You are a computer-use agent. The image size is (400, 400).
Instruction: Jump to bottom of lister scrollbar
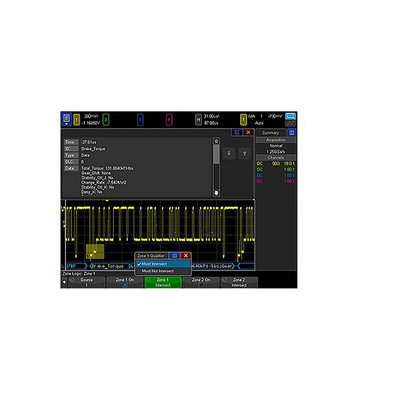coord(216,193)
